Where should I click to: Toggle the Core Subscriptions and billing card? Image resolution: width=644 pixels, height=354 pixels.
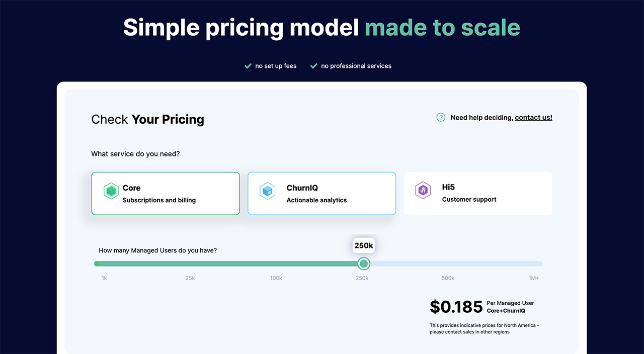pos(166,194)
